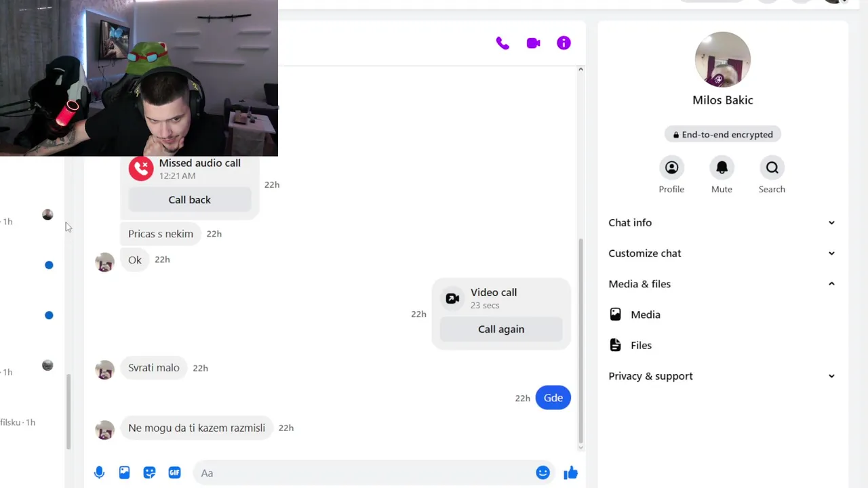Select the Pricas s nekim message
Screen dimensions: 868x488
pyautogui.click(x=161, y=234)
